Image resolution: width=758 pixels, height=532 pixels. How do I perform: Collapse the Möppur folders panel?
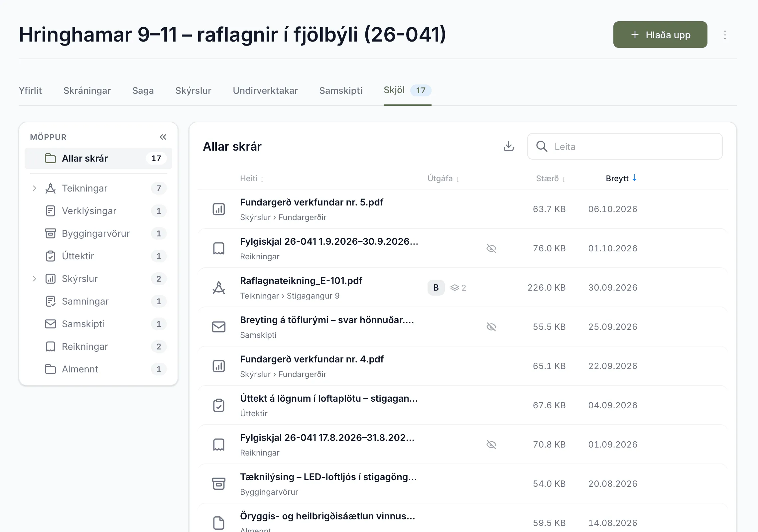[163, 137]
